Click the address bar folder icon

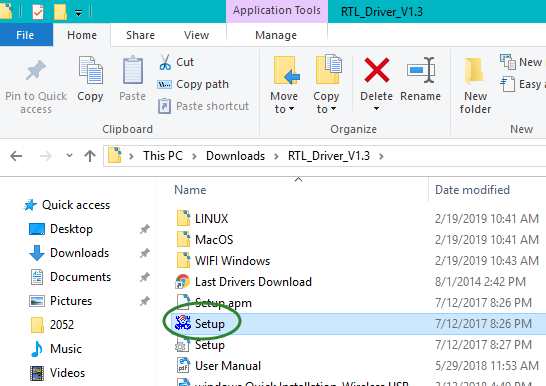tap(115, 155)
